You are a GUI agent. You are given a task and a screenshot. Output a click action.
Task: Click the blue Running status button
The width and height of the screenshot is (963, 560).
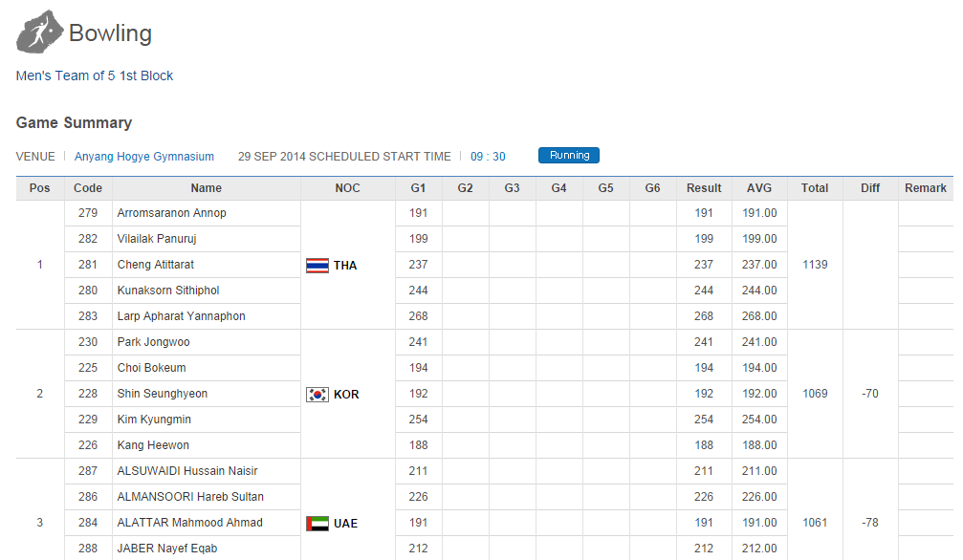pyautogui.click(x=568, y=156)
